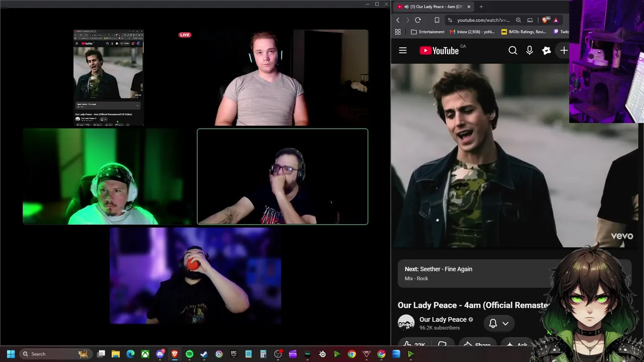Select the shared YouTube screen thumbnail in the call
The height and width of the screenshot is (362, 644).
(x=109, y=77)
